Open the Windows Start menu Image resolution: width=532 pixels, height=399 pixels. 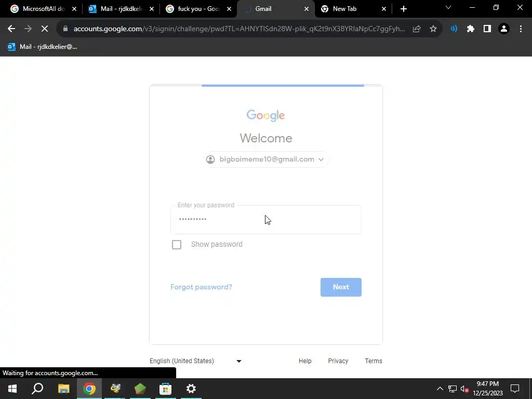coord(12,389)
